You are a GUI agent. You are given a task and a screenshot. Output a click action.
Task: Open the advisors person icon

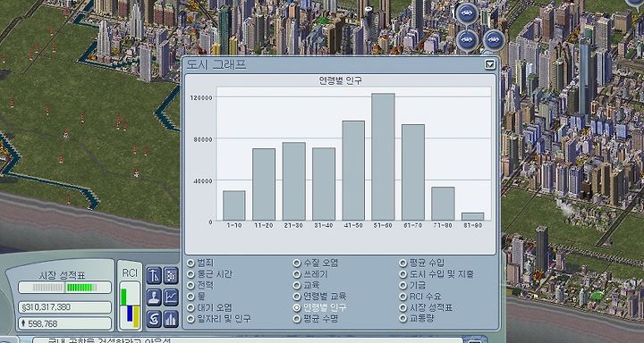tap(154, 297)
